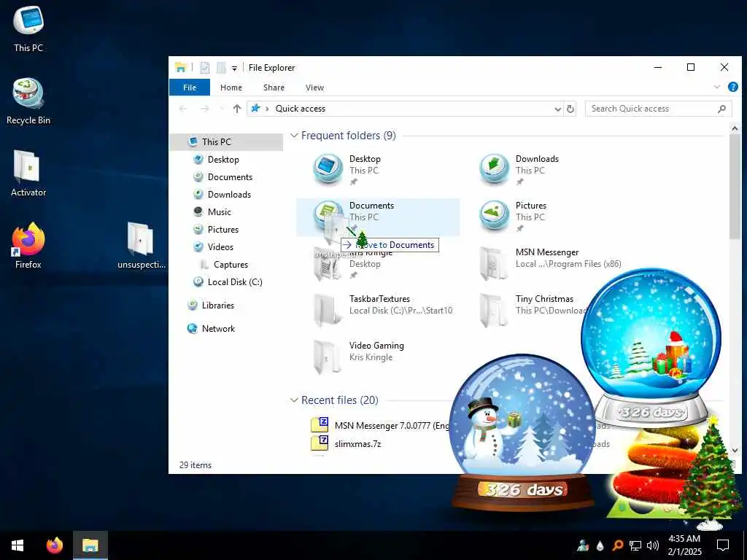Image resolution: width=747 pixels, height=560 pixels.
Task: Expand the ribbon with chevron arrow
Action: click(716, 87)
